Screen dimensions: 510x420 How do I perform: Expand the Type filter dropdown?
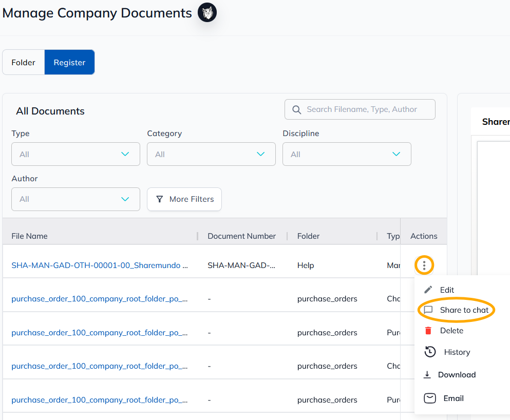pyautogui.click(x=75, y=154)
